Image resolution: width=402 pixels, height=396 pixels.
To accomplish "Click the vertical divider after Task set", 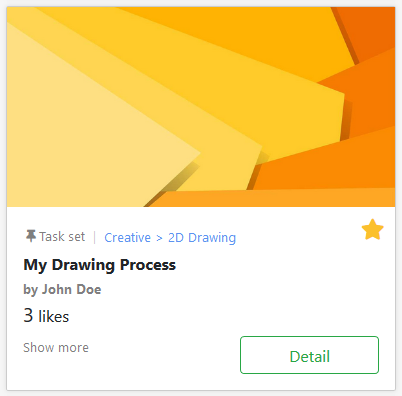I will click(95, 237).
